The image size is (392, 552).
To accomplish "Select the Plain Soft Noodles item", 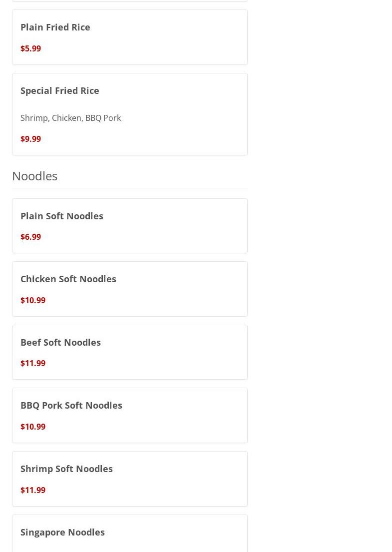I will pos(130,226).
